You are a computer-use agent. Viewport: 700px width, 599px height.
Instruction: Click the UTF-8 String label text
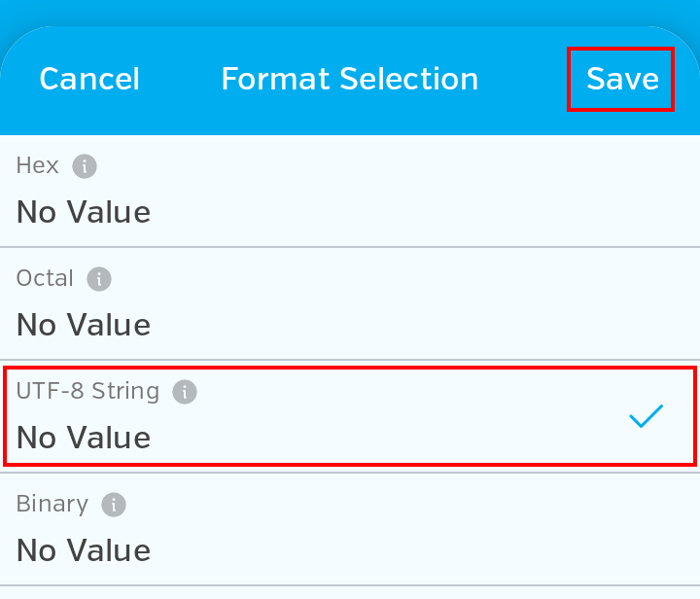(87, 391)
